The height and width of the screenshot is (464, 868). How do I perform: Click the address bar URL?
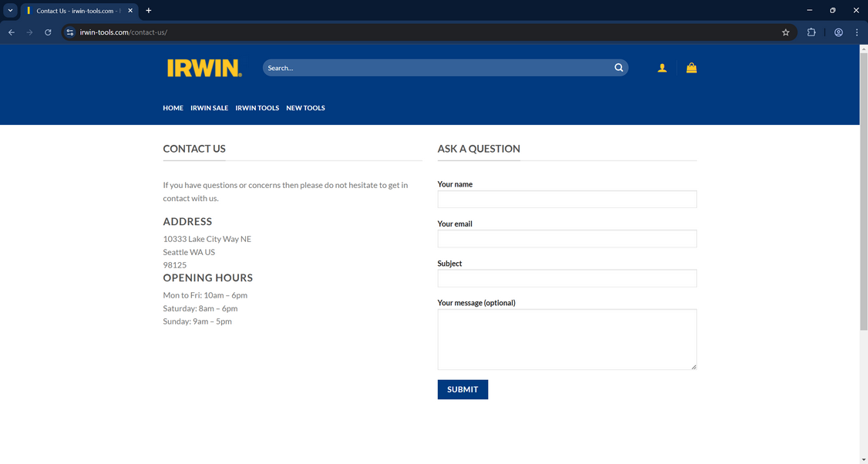[123, 32]
